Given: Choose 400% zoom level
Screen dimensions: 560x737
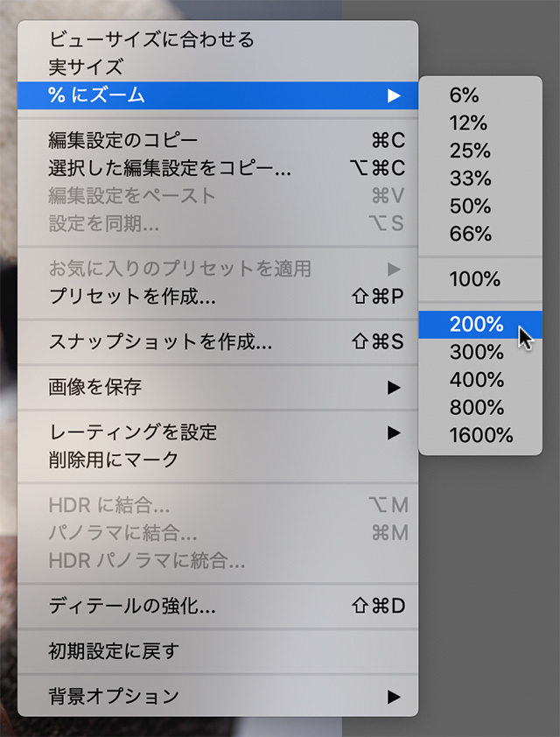Looking at the screenshot, I should coord(477,380).
